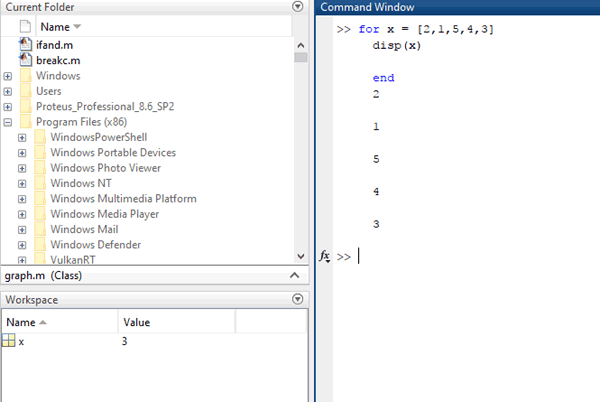Select the Windows Multimedia Platform folder
Viewport: 600px width, 402px height.
point(124,198)
